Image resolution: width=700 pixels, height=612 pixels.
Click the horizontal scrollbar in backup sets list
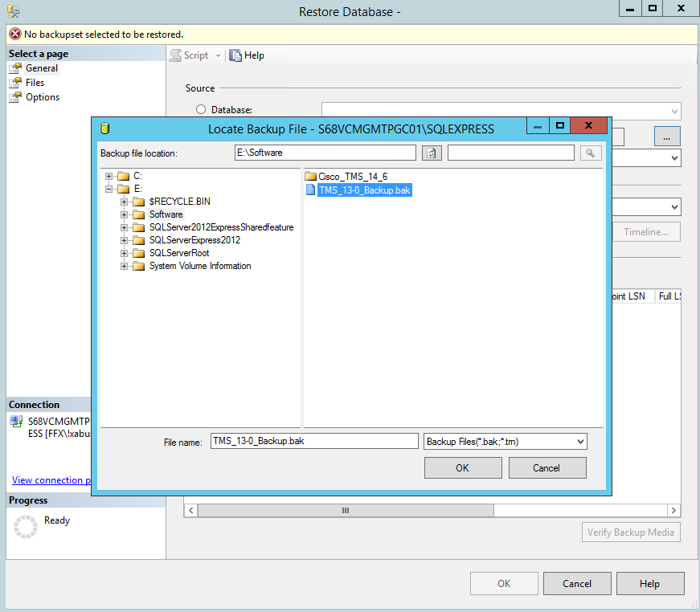coord(346,510)
